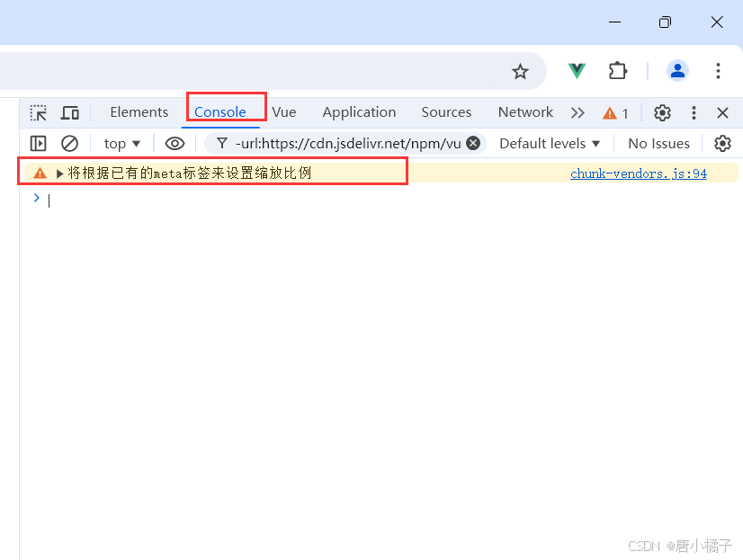This screenshot has width=743, height=560.
Task: Show the console sidebar panel icon
Action: 39,144
